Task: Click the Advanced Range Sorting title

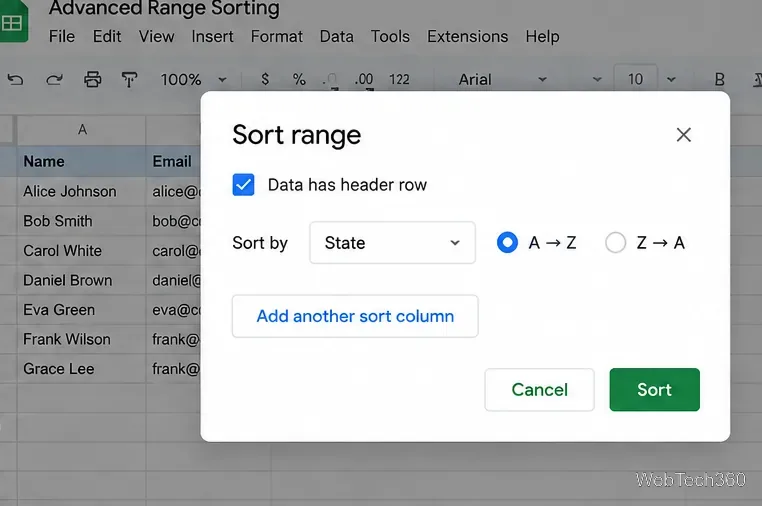Action: pyautogui.click(x=164, y=8)
